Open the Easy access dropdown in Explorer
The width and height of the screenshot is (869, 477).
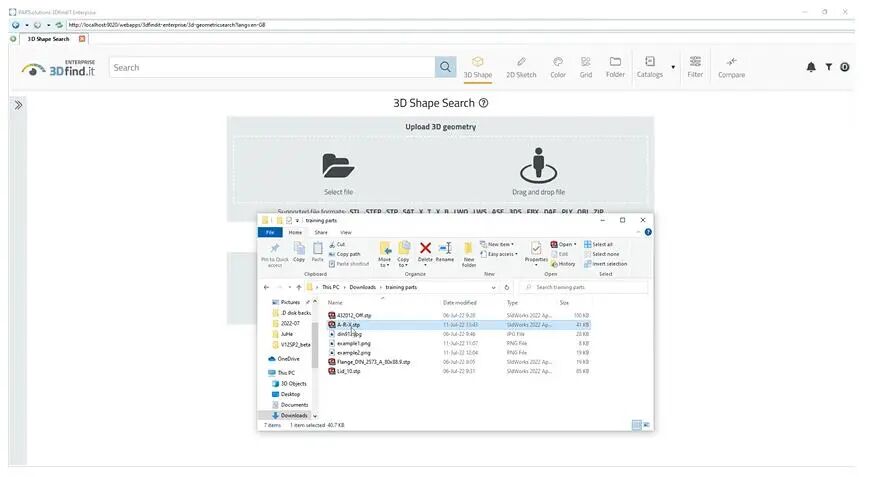pyautogui.click(x=499, y=254)
